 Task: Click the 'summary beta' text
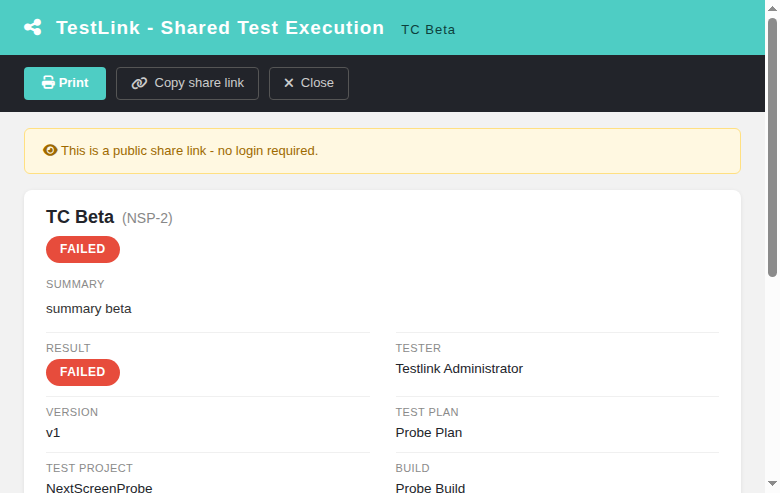tap(89, 309)
